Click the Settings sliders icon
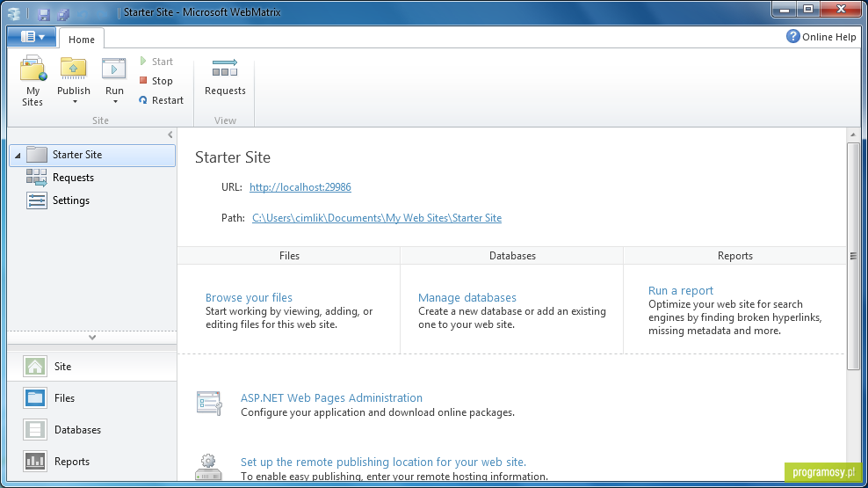This screenshot has height=488, width=868. pyautogui.click(x=37, y=200)
